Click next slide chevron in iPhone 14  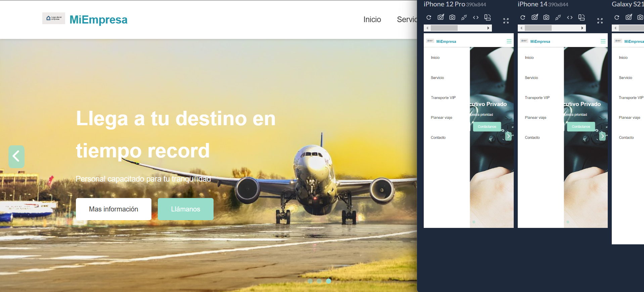pyautogui.click(x=603, y=136)
